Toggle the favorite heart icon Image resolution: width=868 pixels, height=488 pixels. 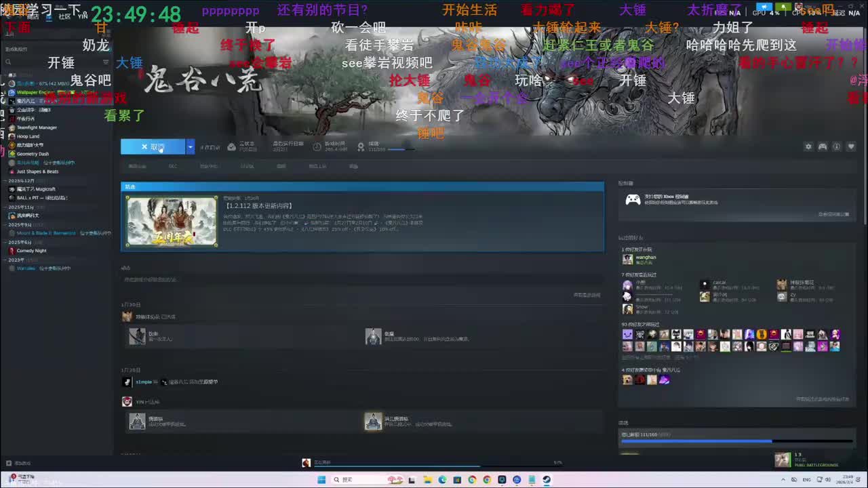[851, 146]
